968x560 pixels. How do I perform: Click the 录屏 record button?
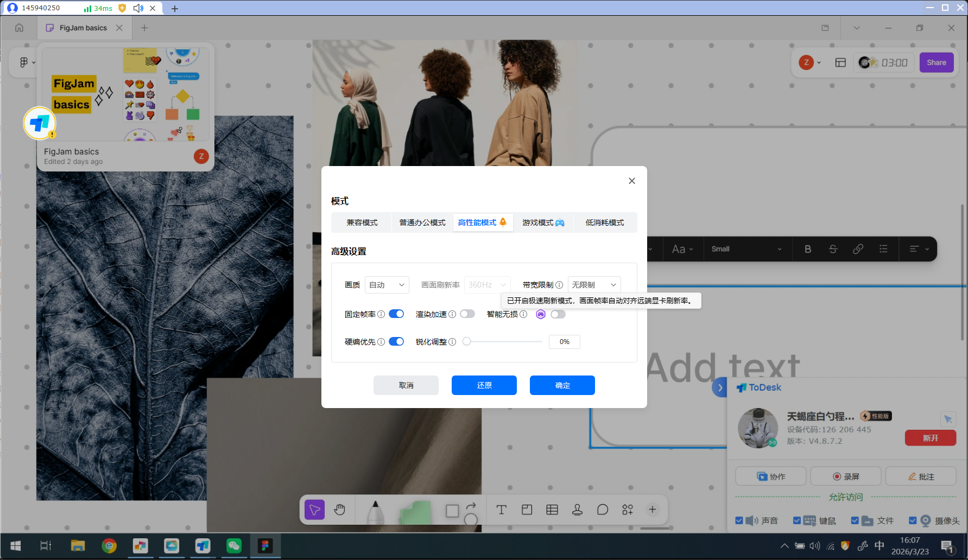(x=846, y=476)
